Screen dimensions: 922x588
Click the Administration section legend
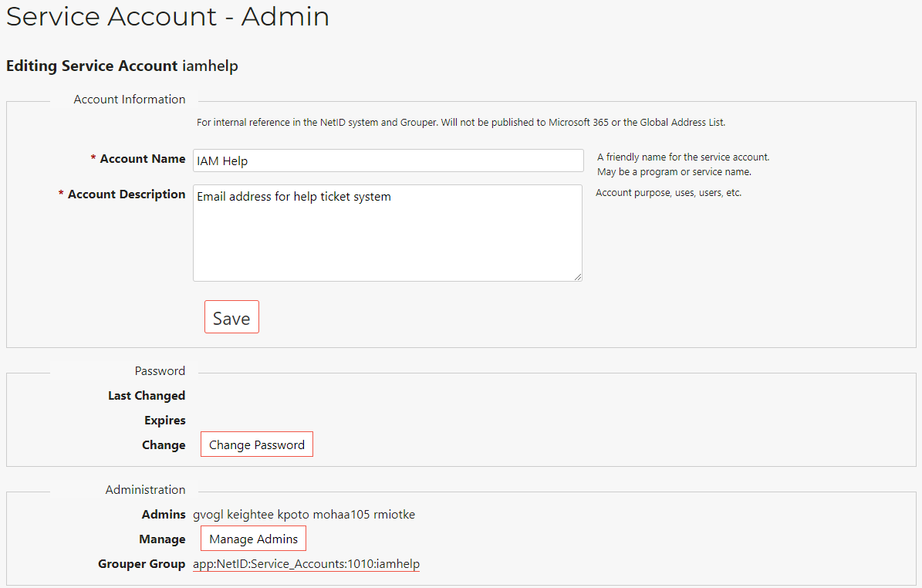[145, 490]
